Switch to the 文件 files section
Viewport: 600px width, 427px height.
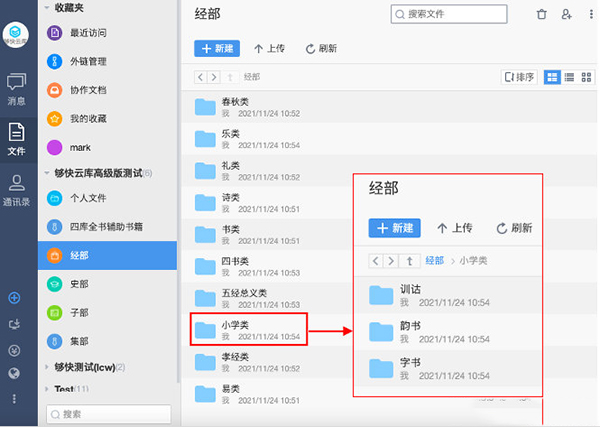[x=16, y=140]
